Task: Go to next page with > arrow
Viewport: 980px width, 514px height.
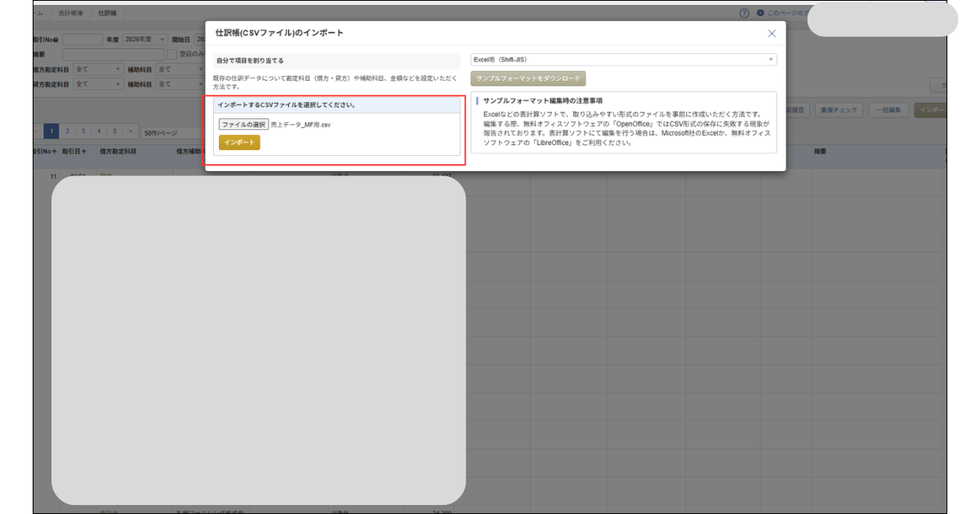Action: click(130, 131)
